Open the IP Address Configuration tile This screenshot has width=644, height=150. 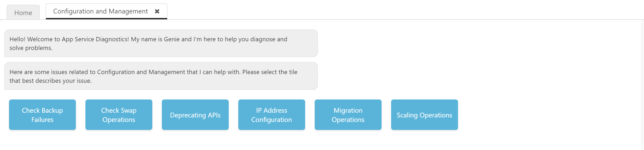272,115
